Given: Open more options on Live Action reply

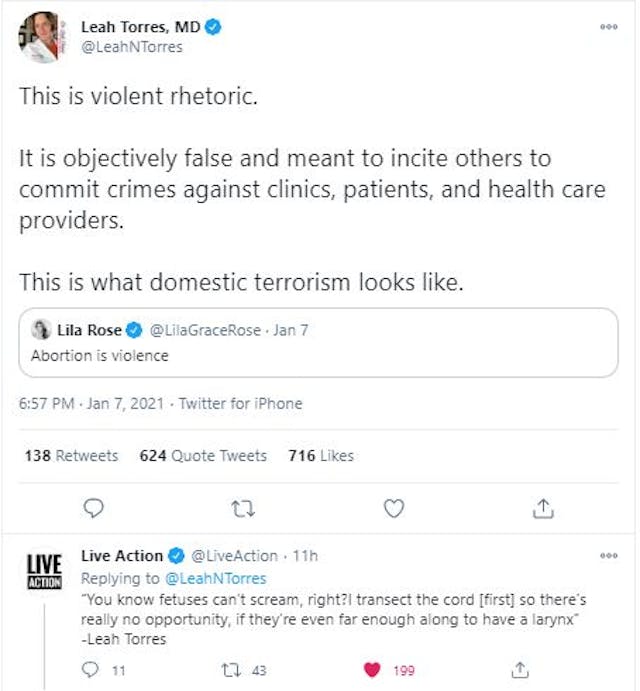Looking at the screenshot, I should [x=608, y=555].
